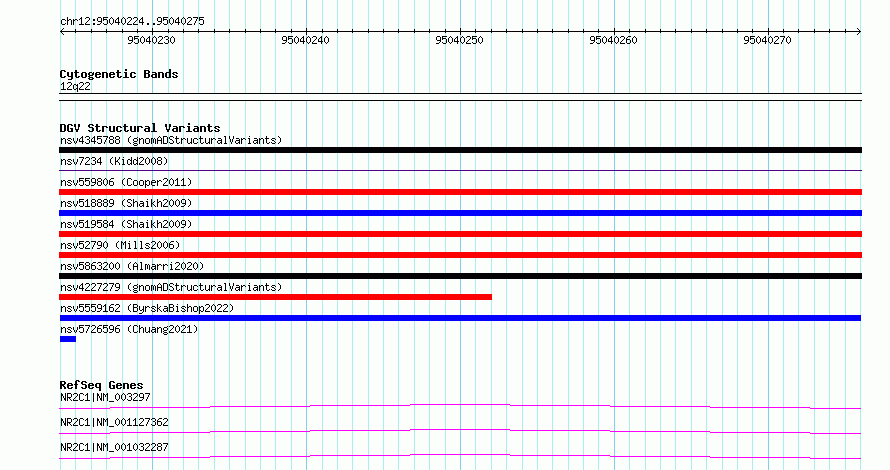
Task: Click ruler position 95040240
Action: click(x=305, y=40)
